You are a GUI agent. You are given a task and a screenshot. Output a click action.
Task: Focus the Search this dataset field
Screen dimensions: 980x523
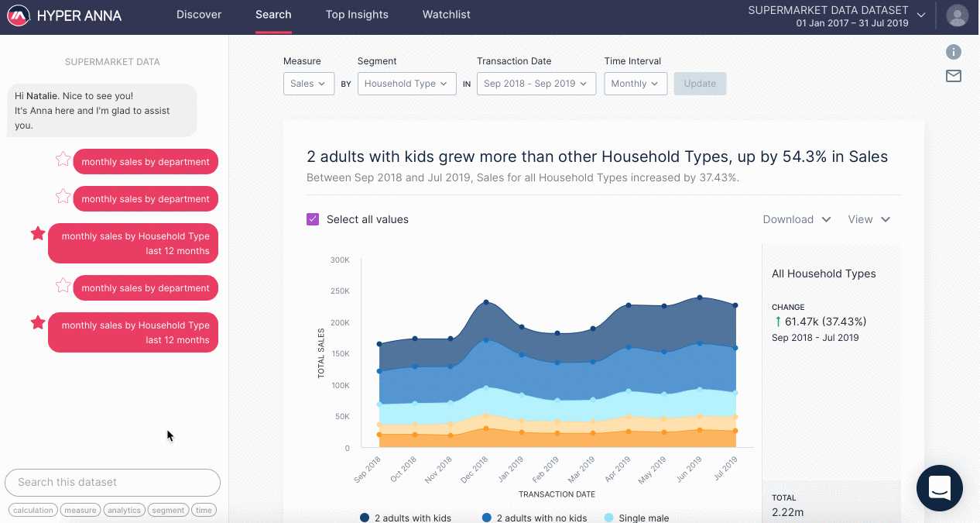pos(112,482)
